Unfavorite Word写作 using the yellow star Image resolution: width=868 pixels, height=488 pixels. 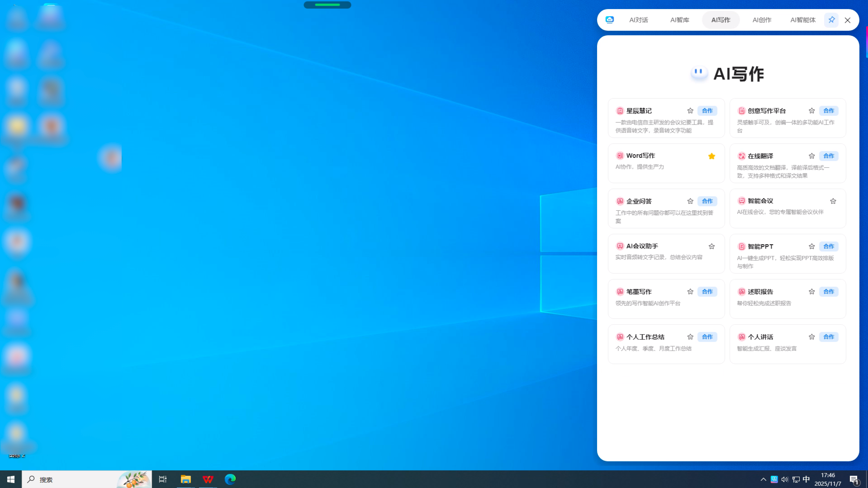(711, 156)
